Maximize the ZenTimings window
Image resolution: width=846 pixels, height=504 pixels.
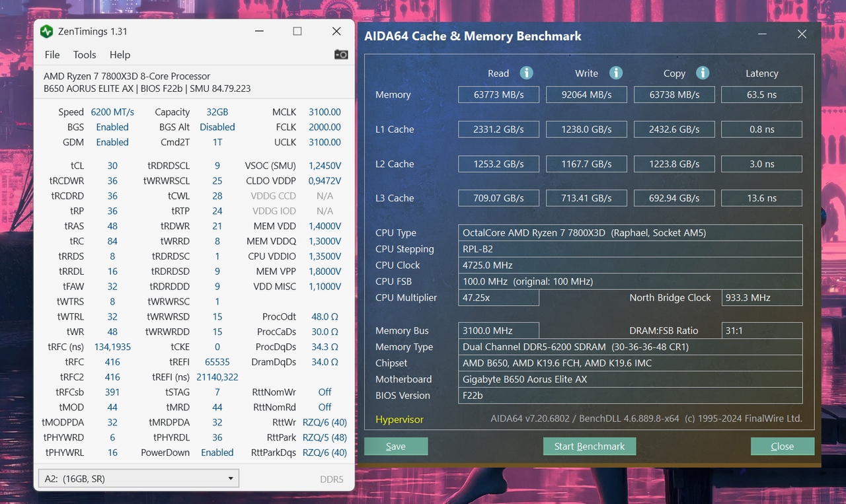coord(297,31)
